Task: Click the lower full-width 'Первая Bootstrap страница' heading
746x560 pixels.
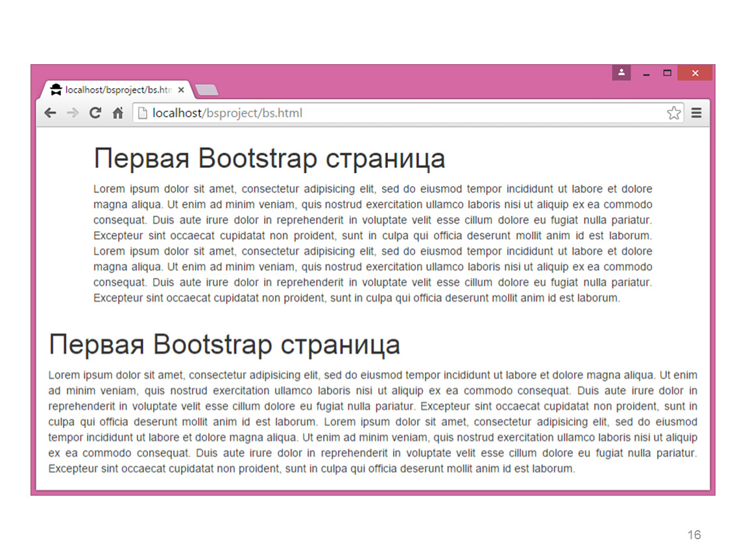Action: pos(224,344)
